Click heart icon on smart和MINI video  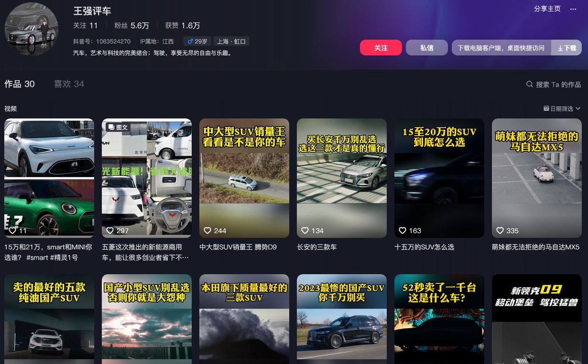coord(13,230)
